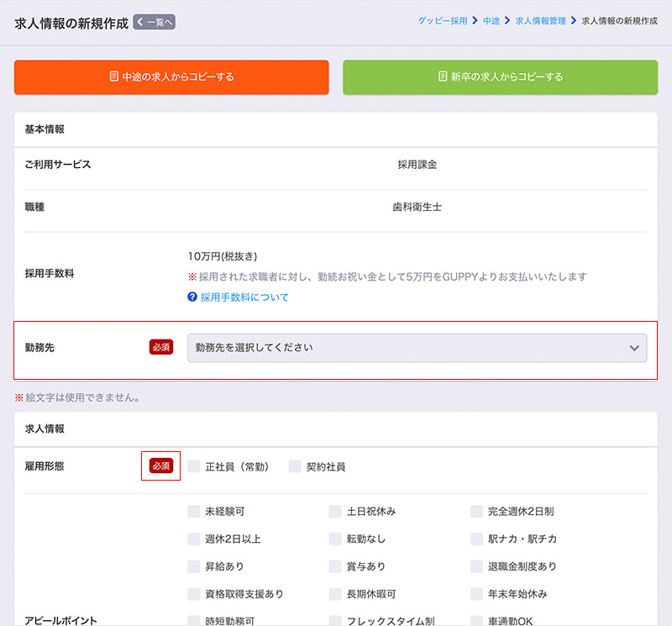The height and width of the screenshot is (626, 672).
Task: Click the blue question mark help icon
Action: [x=192, y=297]
